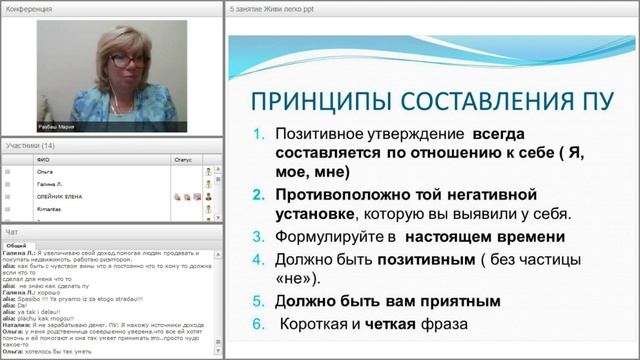
Task: Click Галина Л.'s message 'хорошо'
Action: coord(48,293)
